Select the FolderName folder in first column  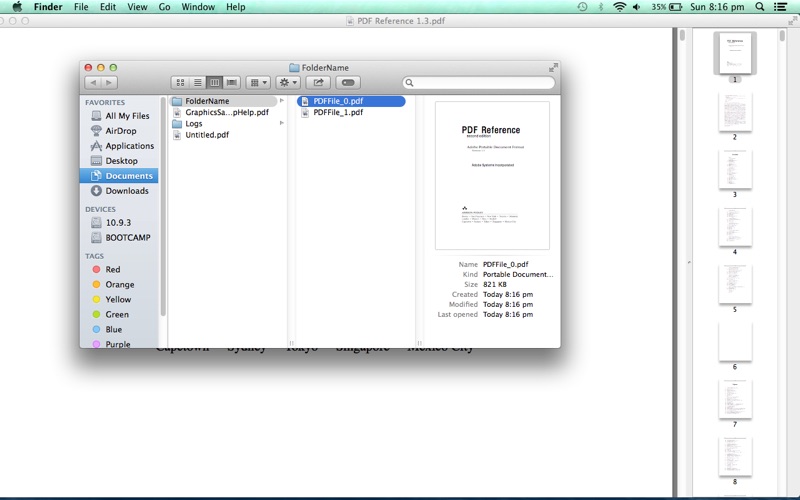click(x=223, y=101)
